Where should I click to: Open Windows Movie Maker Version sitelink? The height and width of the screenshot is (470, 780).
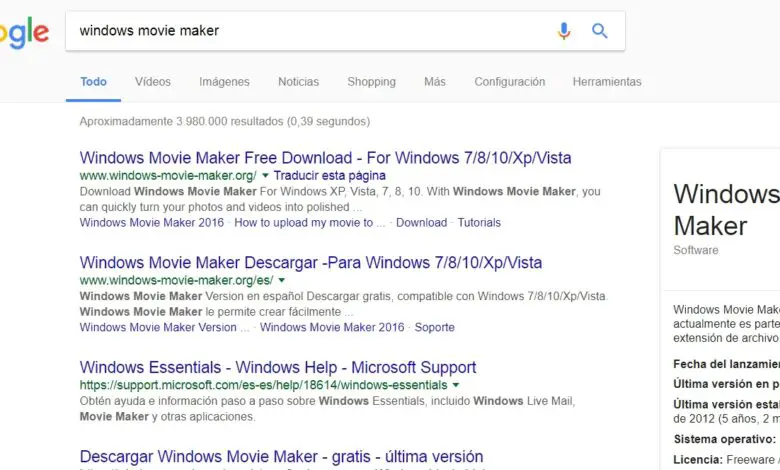(x=164, y=327)
